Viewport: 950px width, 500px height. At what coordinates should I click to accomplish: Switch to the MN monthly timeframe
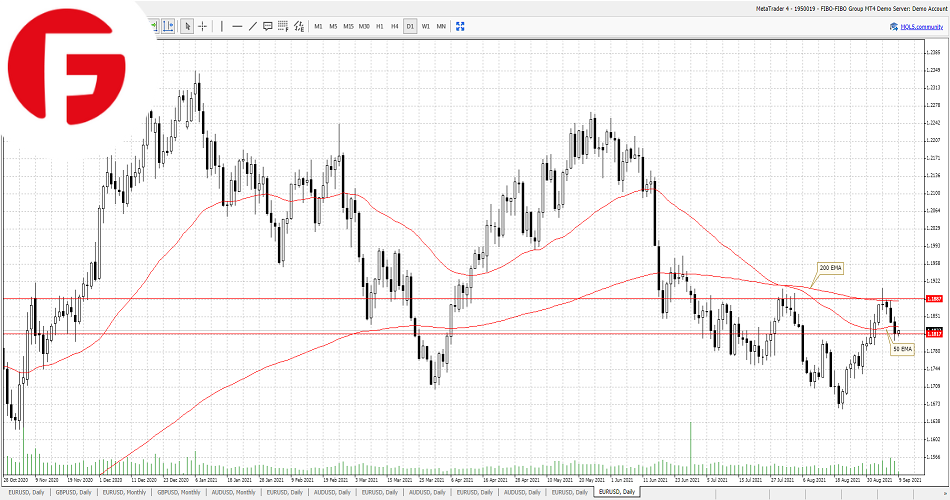point(441,26)
